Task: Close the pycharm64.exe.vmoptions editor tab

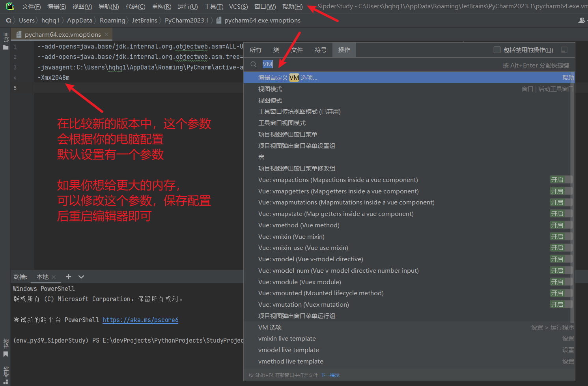Action: point(106,34)
